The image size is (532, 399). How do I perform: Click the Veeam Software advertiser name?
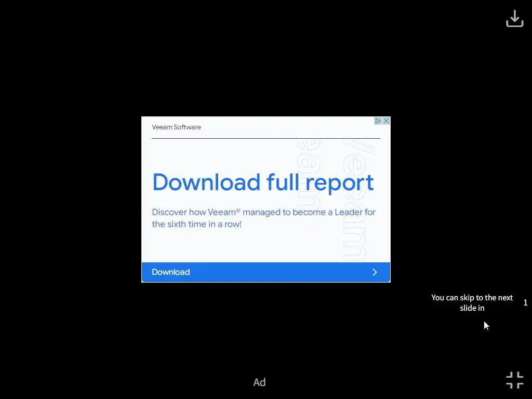[176, 127]
